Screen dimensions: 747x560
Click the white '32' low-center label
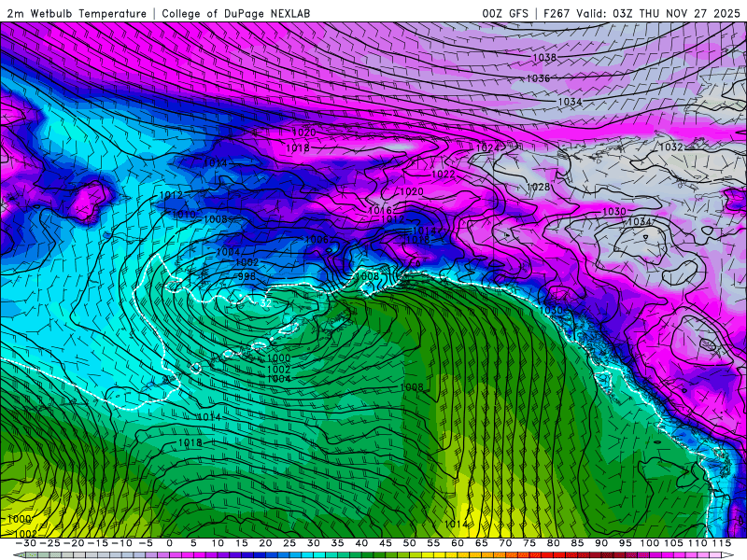(266, 302)
